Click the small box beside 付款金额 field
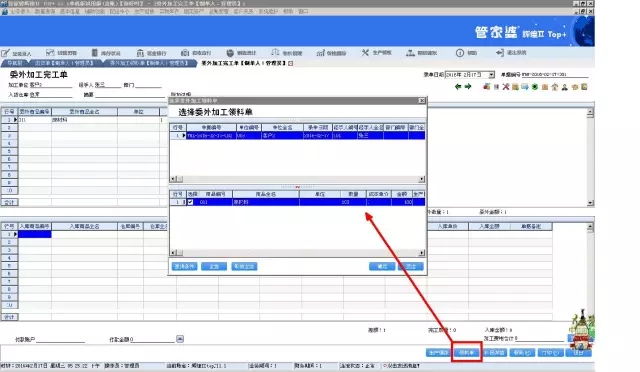Viewport: 640px width, 372px height. click(180, 339)
